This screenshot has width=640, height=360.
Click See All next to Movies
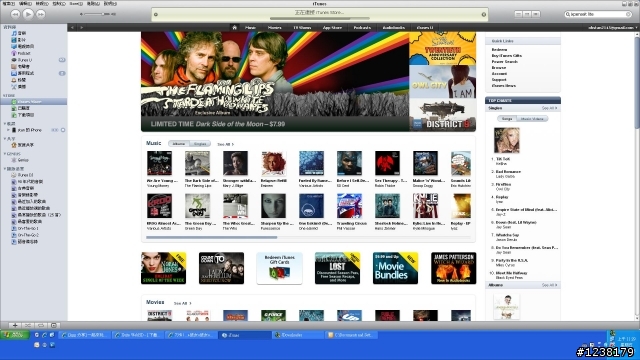(182, 303)
